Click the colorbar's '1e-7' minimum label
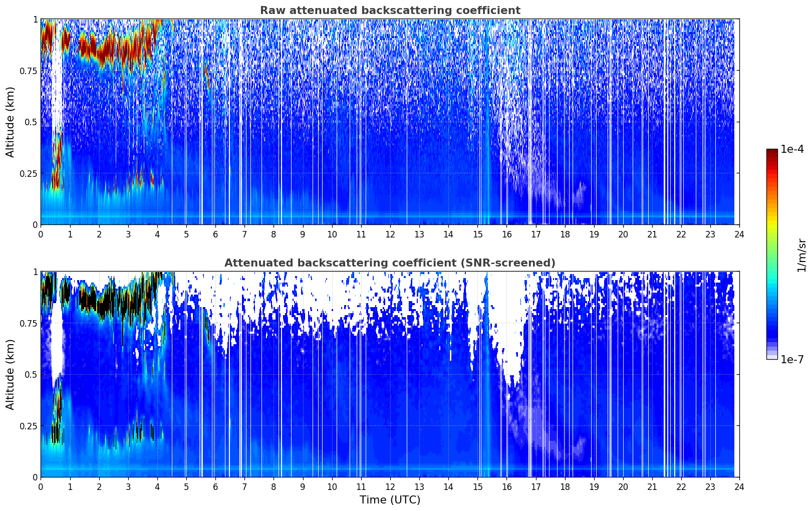 (x=792, y=360)
